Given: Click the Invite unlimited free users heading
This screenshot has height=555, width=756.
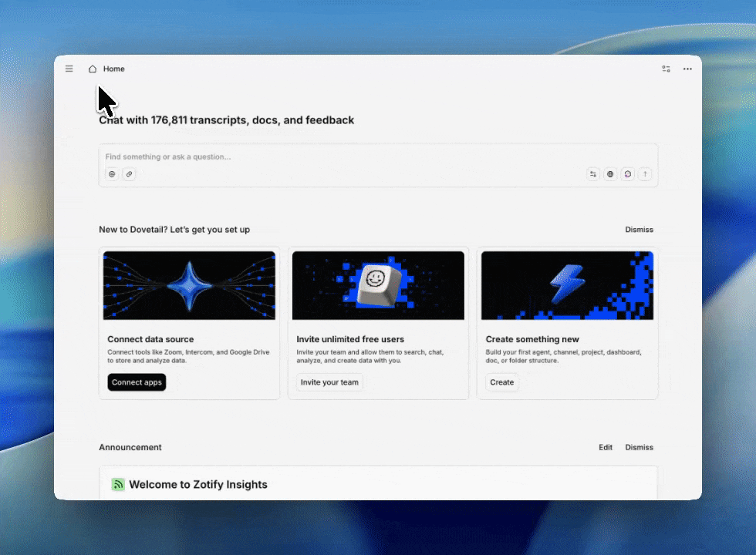Looking at the screenshot, I should point(350,339).
